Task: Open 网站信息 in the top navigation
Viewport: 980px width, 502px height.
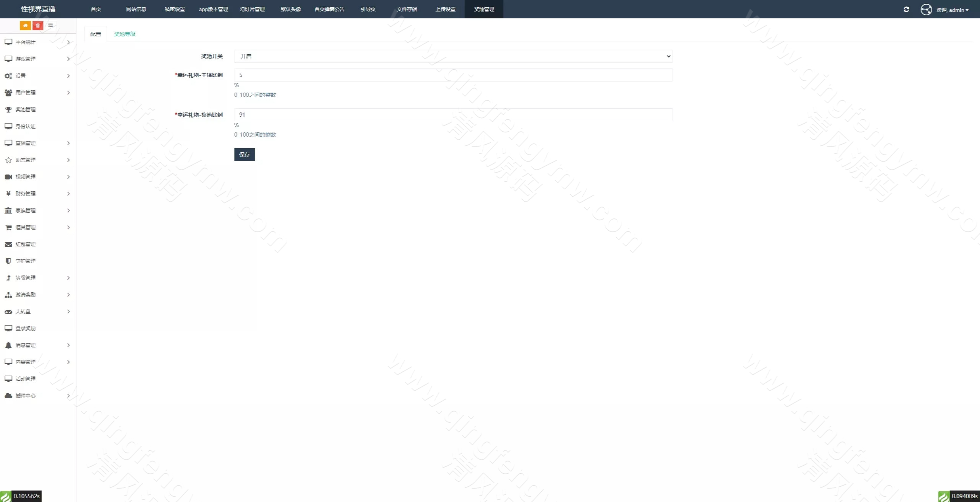Action: [136, 9]
